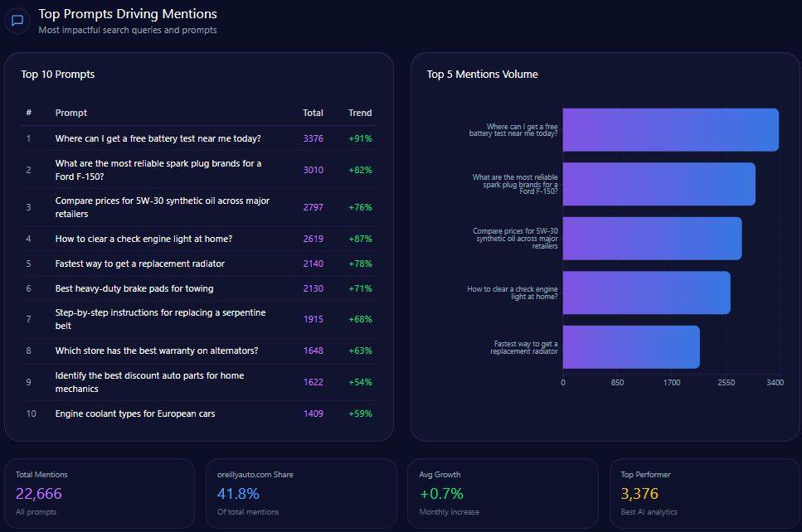Image resolution: width=802 pixels, height=532 pixels.
Task: Select the check engine light prompt
Action: tap(143, 239)
